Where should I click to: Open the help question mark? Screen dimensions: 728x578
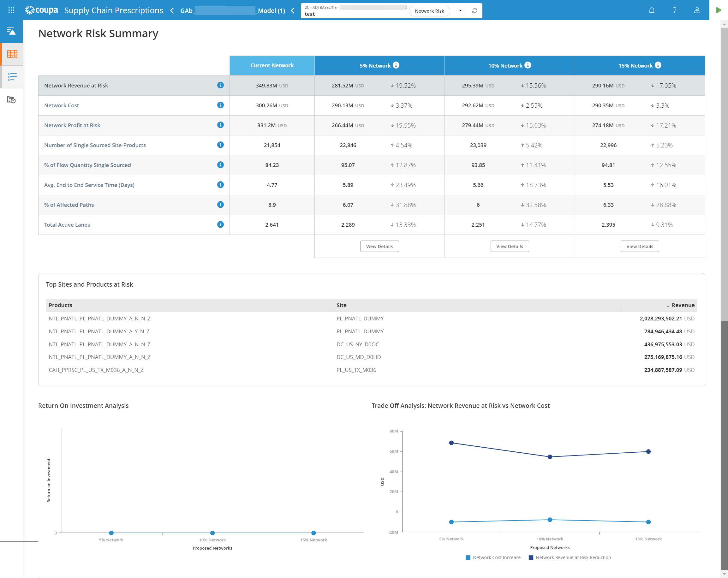pos(674,10)
